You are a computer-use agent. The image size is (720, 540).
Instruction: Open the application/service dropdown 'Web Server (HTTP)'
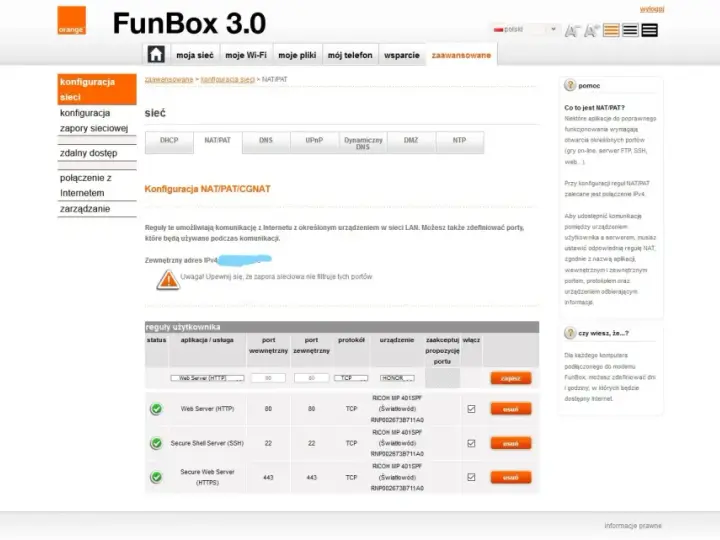click(x=207, y=378)
